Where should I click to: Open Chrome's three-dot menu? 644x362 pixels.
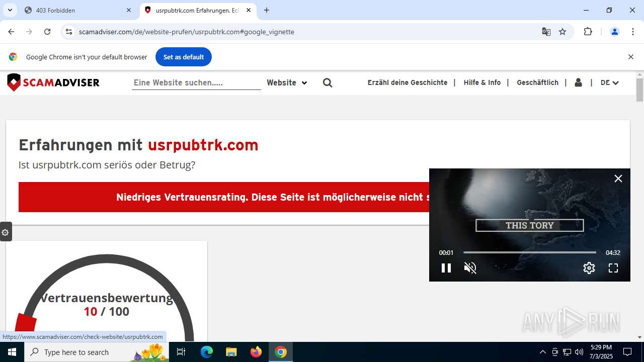(x=633, y=32)
